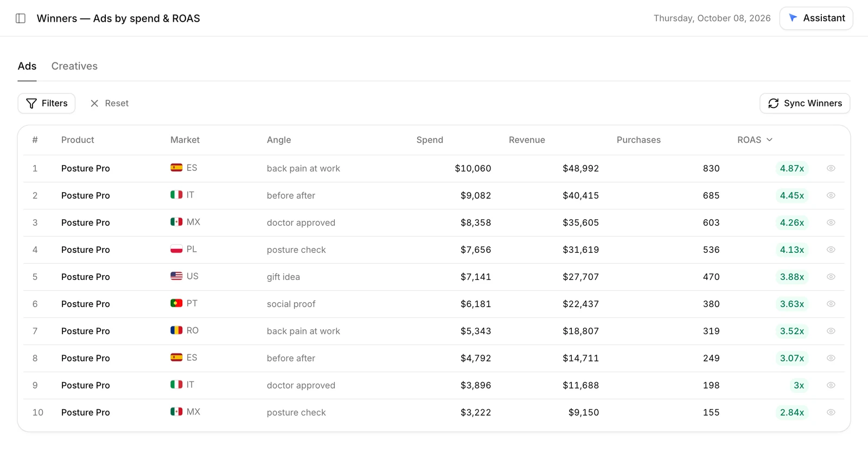Toggle eye icon on 3x ROAS row

pos(831,385)
